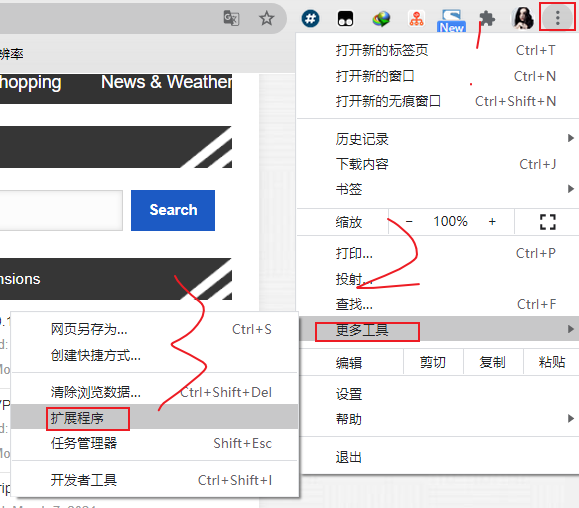Select 创建快捷方式... in submenu
The height and width of the screenshot is (508, 579).
point(155,355)
